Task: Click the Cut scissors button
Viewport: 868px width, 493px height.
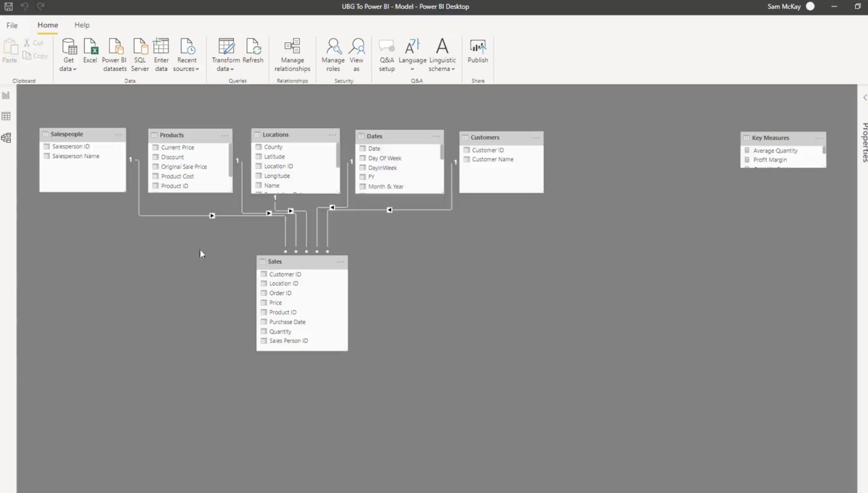Action: click(34, 43)
